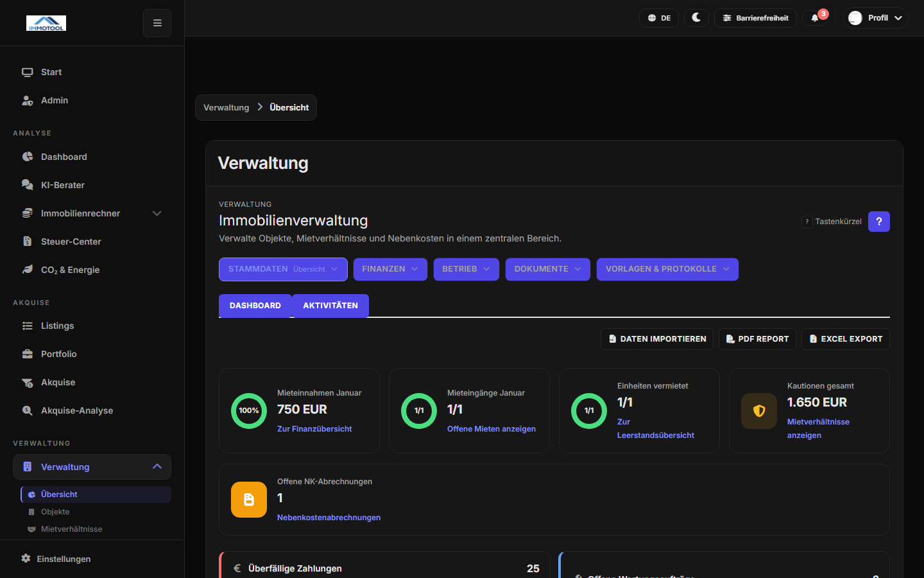
Task: Click Verwaltung in the breadcrumb
Action: point(226,107)
